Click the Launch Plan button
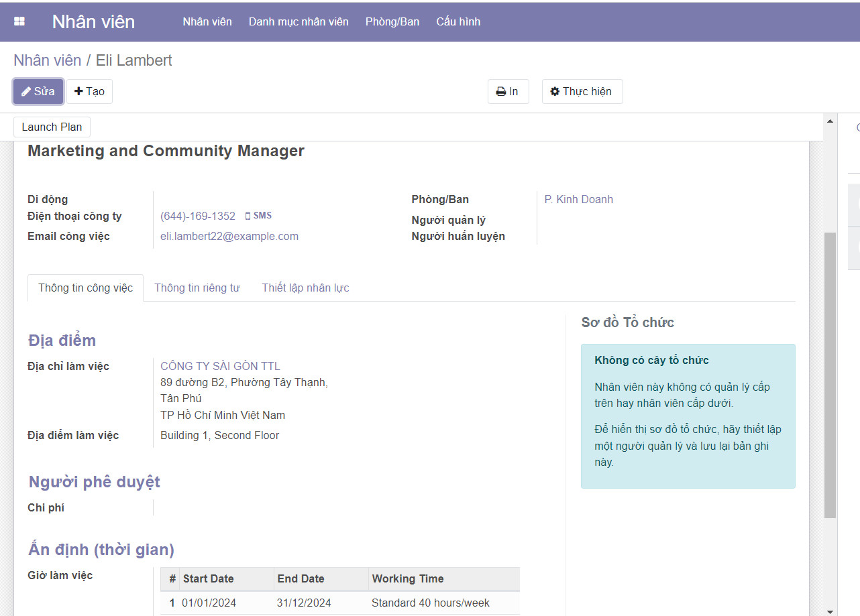 tap(52, 127)
